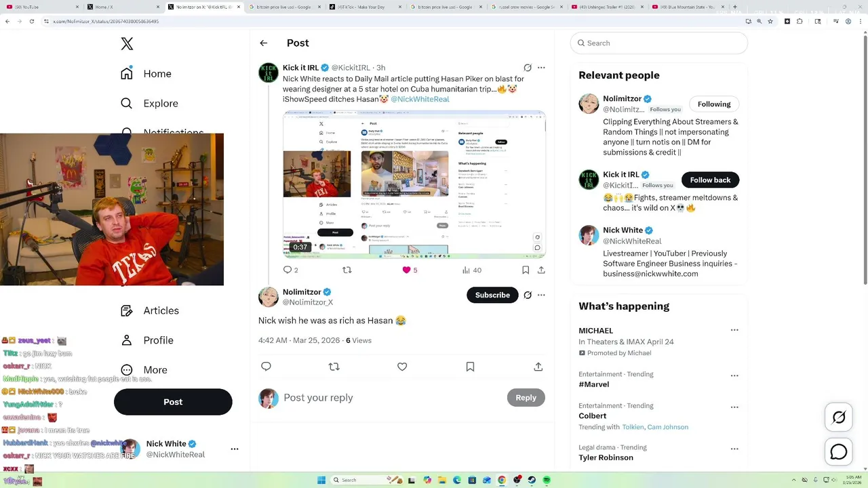Switch to russel crow movies Google tab

tap(526, 7)
